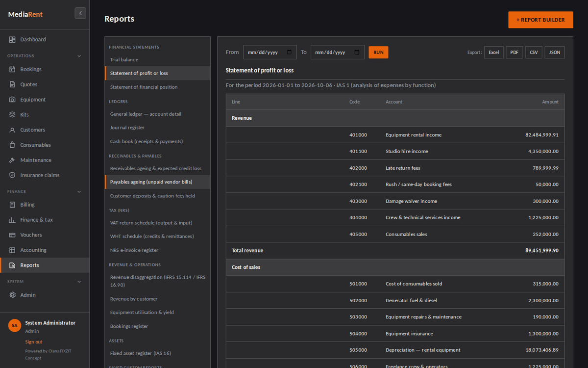Click the Equipment camera icon
This screenshot has height=368, width=588.
point(12,100)
